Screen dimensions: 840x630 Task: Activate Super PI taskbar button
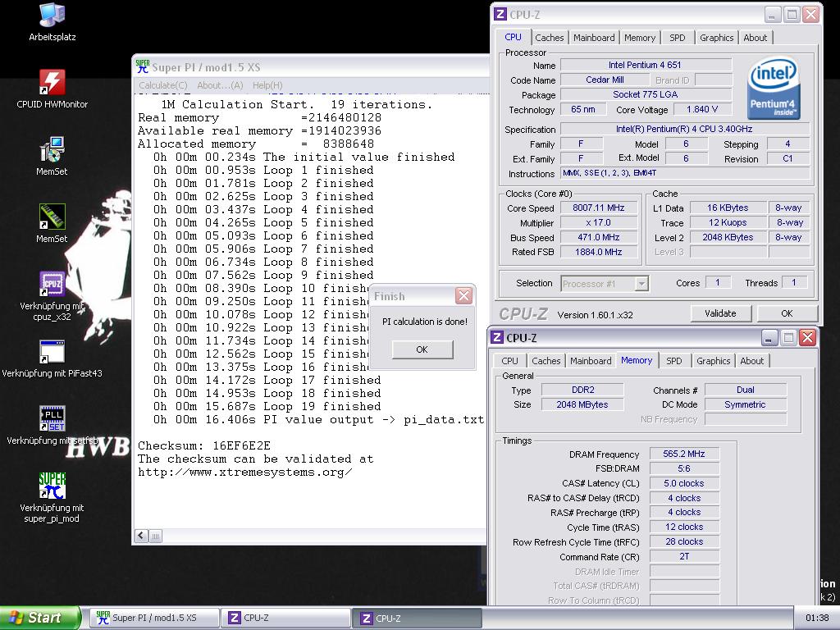point(154,618)
